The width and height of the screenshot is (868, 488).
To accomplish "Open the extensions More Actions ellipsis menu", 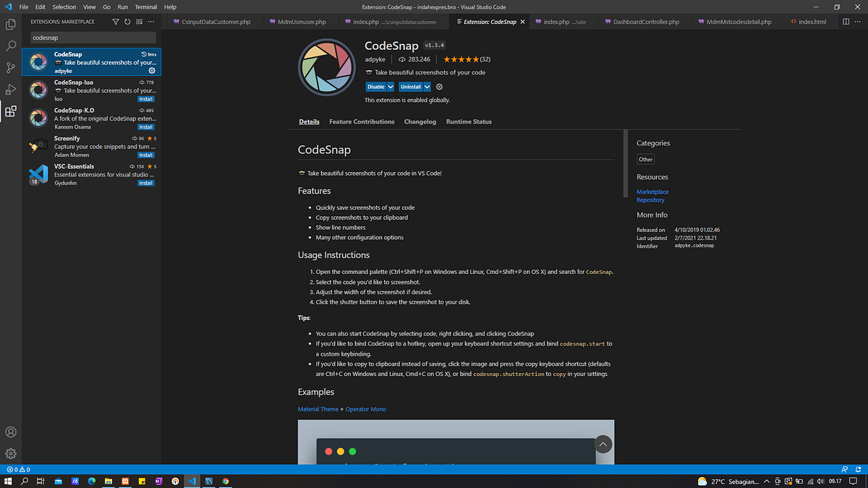I will click(x=150, y=22).
